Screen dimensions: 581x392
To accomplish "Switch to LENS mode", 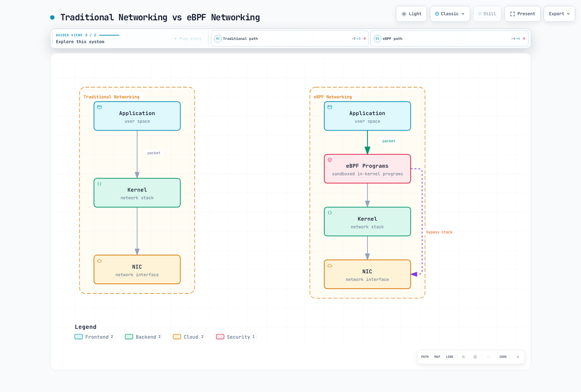I will 450,357.
